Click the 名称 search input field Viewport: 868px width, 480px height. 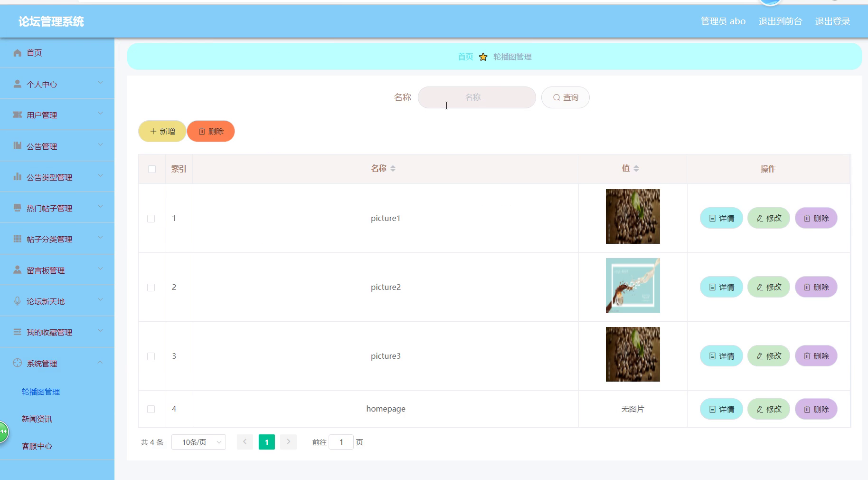pos(477,97)
